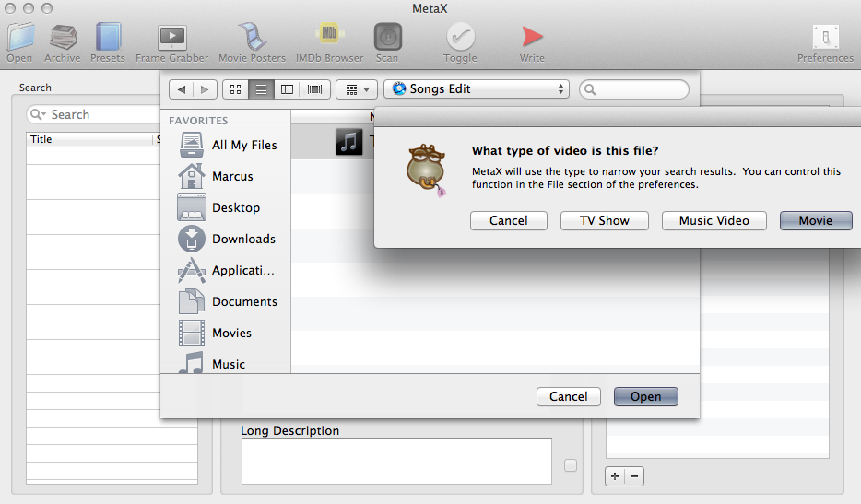Screen dimensions: 861x504
Task: Click the Write arrow icon
Action: coord(532,37)
